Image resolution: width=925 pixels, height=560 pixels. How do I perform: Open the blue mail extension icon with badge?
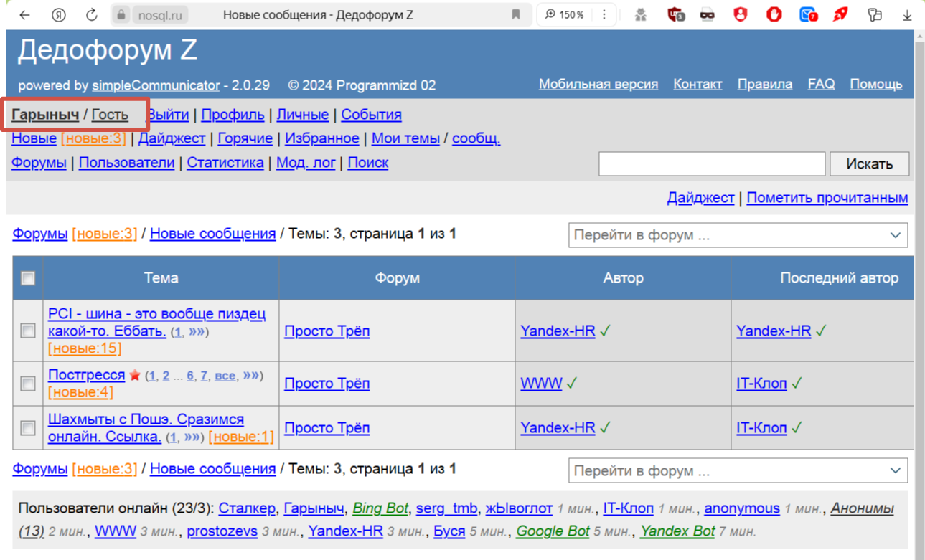[808, 15]
